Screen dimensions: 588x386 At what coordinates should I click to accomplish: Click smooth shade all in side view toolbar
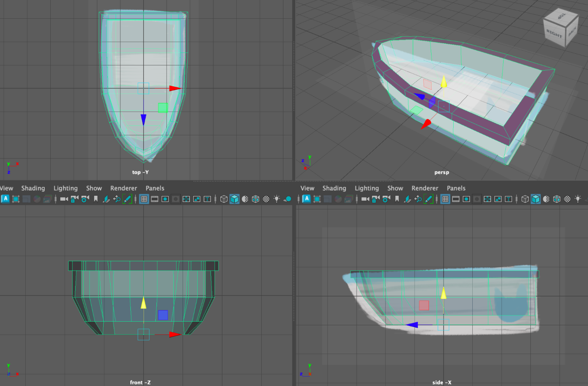(536, 199)
